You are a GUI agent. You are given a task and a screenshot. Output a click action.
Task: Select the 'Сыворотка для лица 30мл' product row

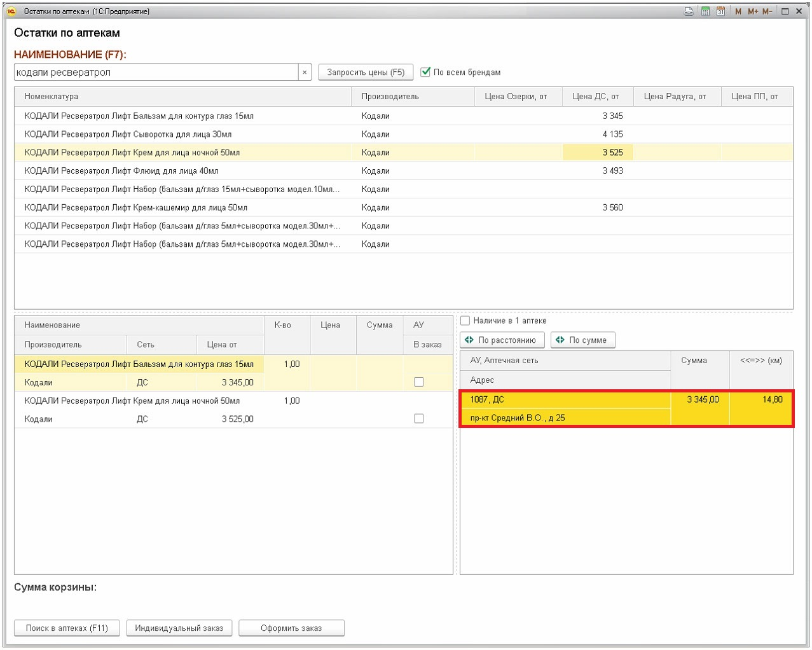pyautogui.click(x=128, y=134)
